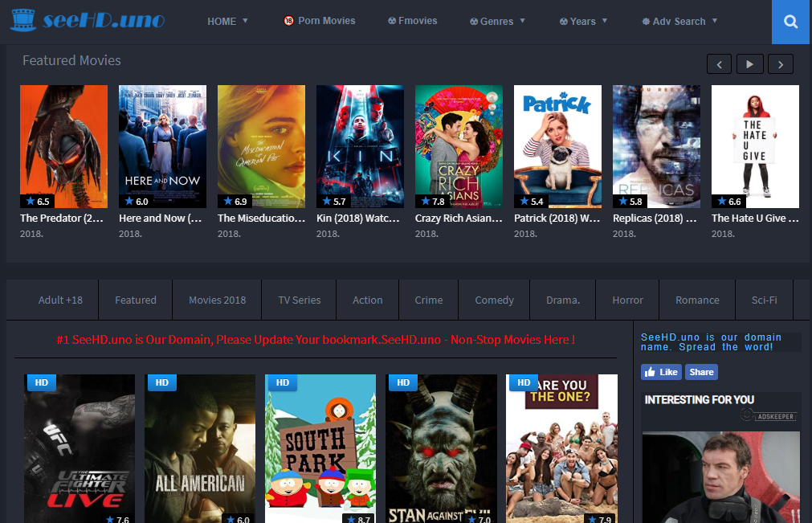Open Patrick (2018) title link
This screenshot has height=523, width=812.
click(557, 218)
